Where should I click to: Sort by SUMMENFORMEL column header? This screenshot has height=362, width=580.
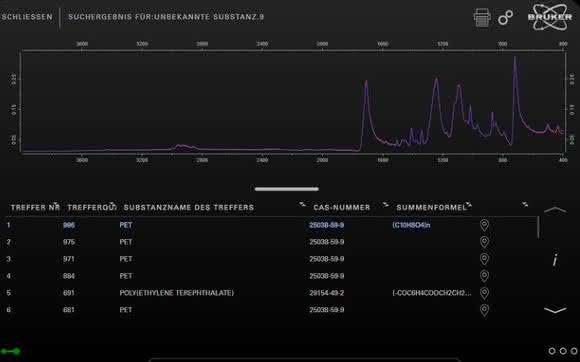pyautogui.click(x=431, y=207)
